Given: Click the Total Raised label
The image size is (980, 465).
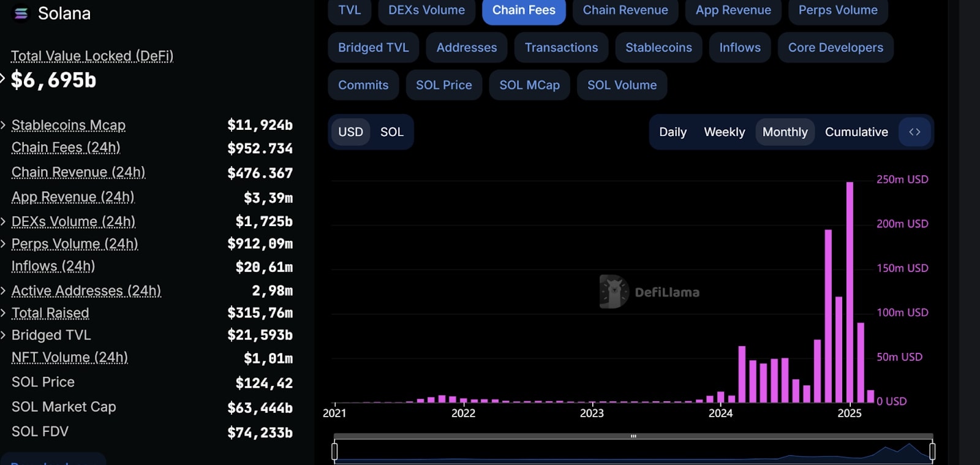Looking at the screenshot, I should tap(50, 313).
